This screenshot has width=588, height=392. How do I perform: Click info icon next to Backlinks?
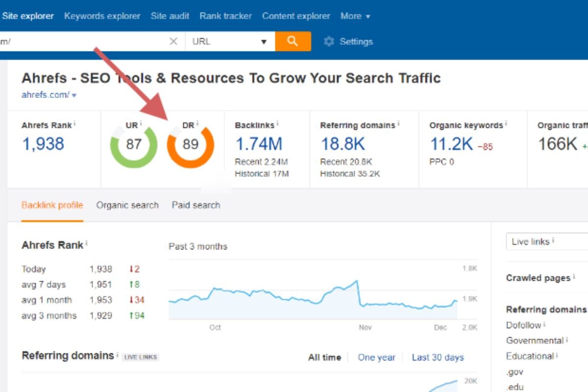click(278, 124)
